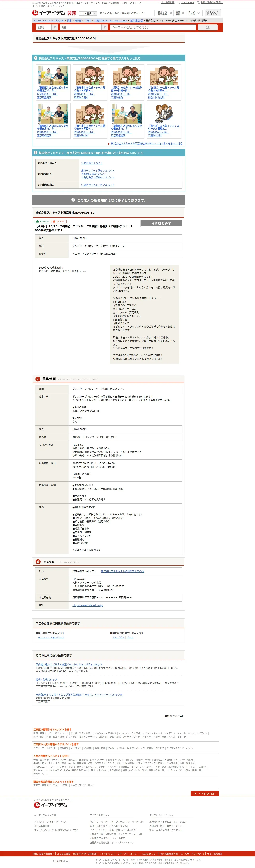Open footer 新聞折込求人紙「しごと情報アイデム」 link
This screenshot has width=255, height=868.
(x=109, y=826)
